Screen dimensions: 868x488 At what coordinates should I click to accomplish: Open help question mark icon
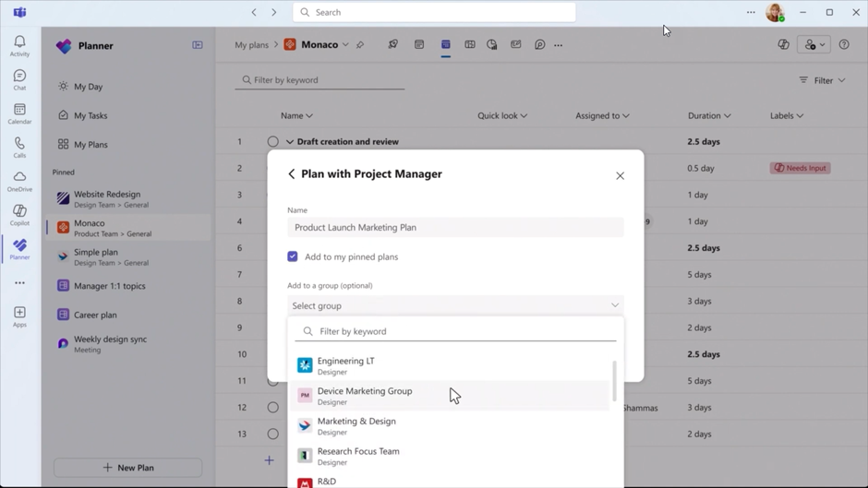pos(844,45)
